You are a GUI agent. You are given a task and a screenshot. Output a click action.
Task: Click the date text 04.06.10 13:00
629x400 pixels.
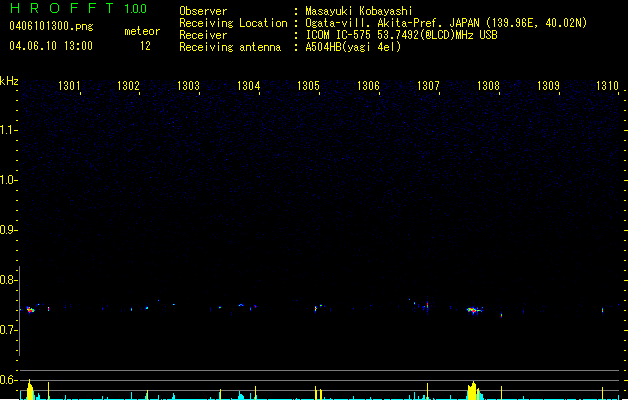(51, 46)
